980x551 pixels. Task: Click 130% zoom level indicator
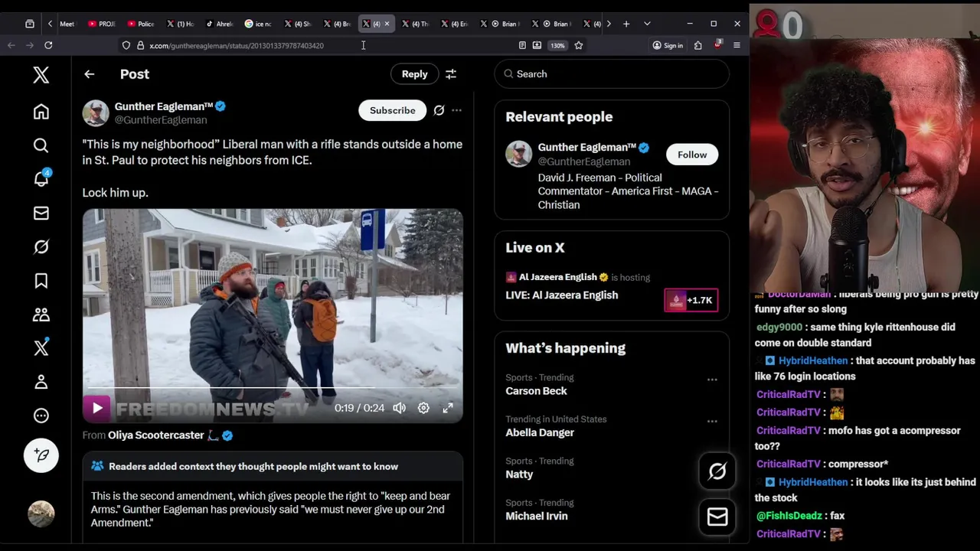pyautogui.click(x=557, y=46)
